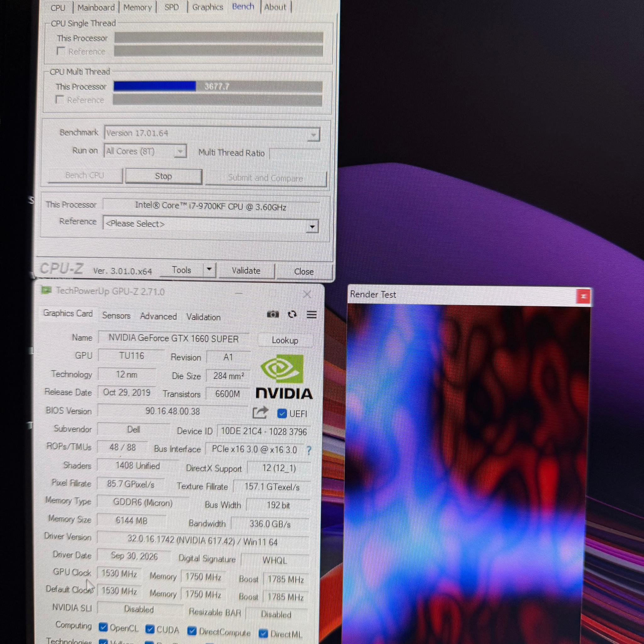Switch to the Memory tab in CPU-Z
Screen dimensions: 644x644
138,7
